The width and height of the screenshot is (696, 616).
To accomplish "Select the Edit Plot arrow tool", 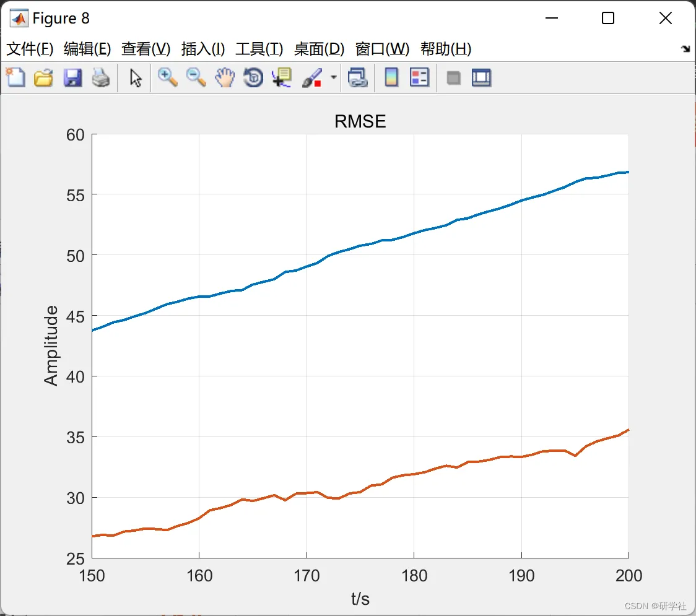I will pos(136,77).
